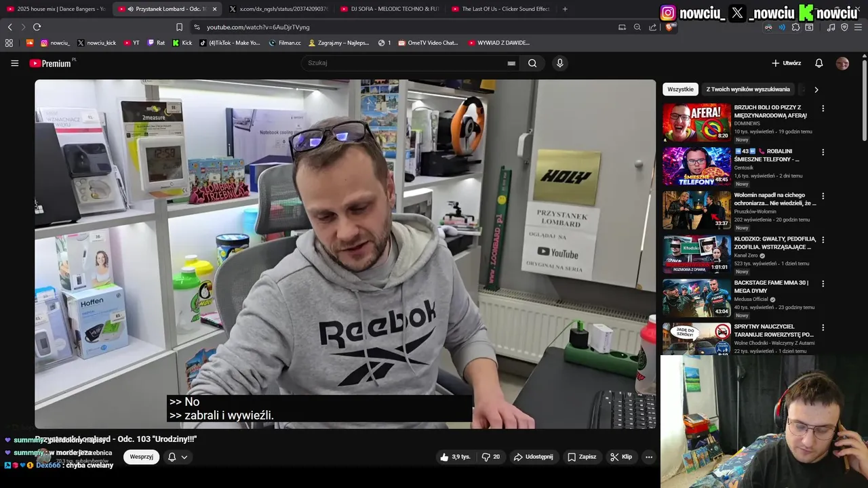The image size is (868, 488).
Task: Save video with Zapisz button
Action: (x=582, y=457)
